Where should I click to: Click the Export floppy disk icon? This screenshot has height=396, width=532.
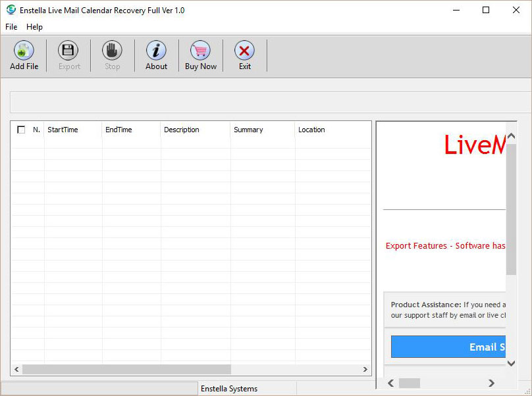pyautogui.click(x=68, y=51)
